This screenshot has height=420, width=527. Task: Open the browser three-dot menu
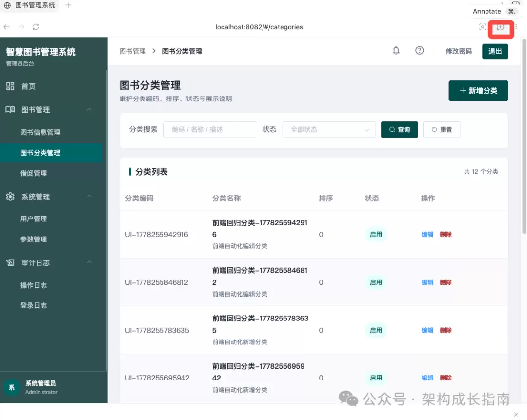[x=516, y=27]
